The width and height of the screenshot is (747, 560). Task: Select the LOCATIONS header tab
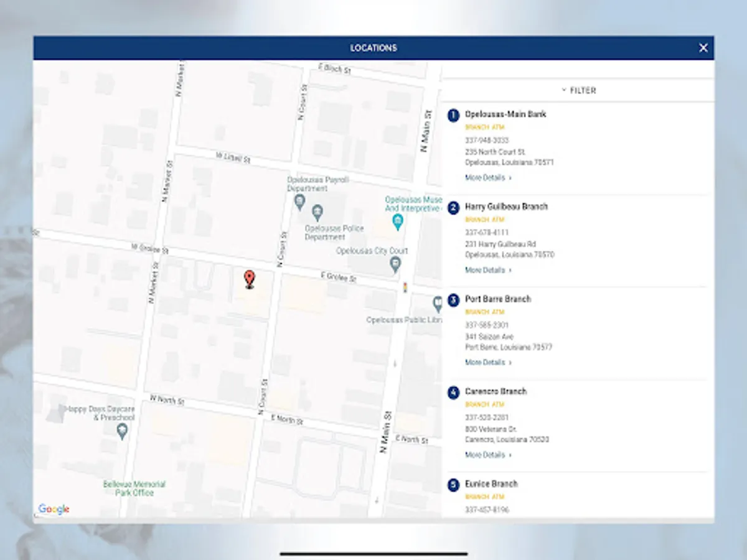[x=373, y=47]
